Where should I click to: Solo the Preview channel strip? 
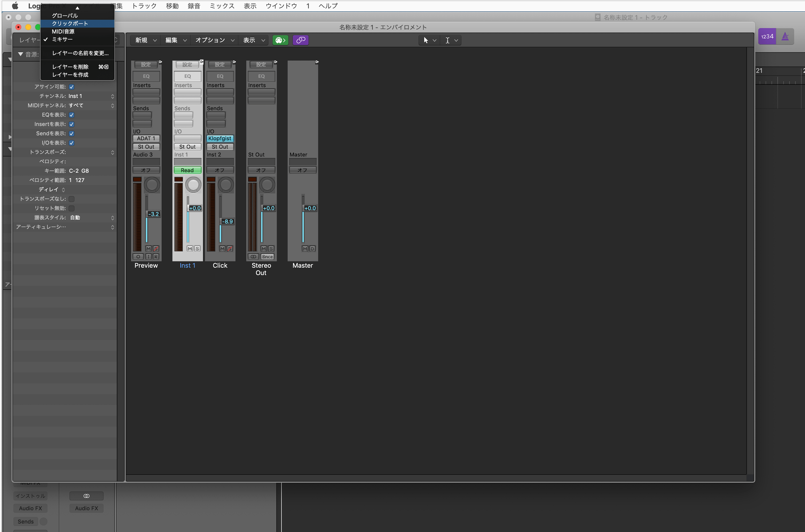156,249
